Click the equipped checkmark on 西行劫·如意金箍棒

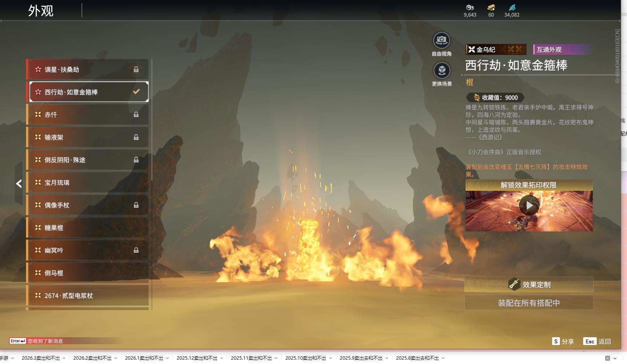tap(136, 92)
